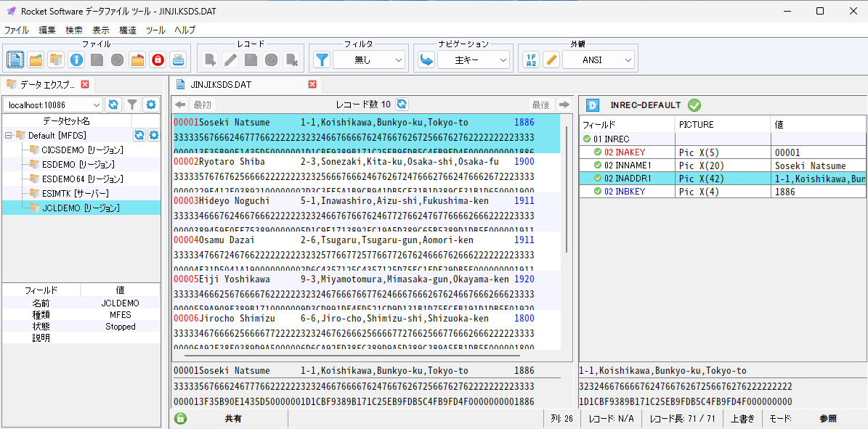Click the funnel filter icon in フィルタ group
The width and height of the screenshot is (868, 429).
pos(322,60)
